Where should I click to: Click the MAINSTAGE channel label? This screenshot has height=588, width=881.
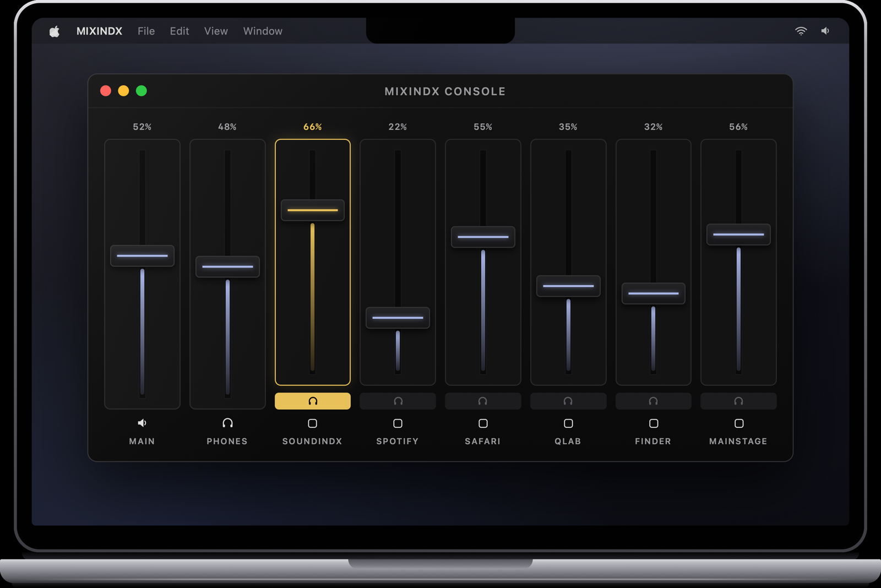738,442
